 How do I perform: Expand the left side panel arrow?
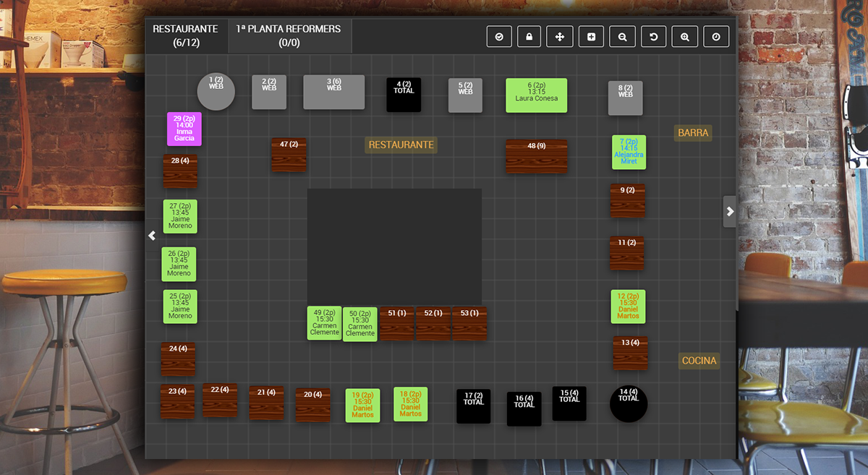[x=152, y=236]
